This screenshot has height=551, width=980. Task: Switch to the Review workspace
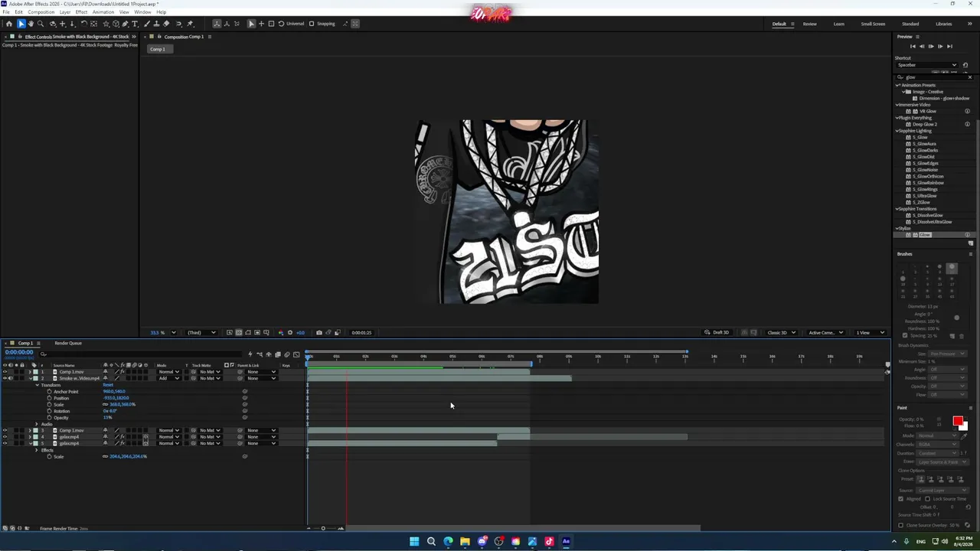(809, 24)
